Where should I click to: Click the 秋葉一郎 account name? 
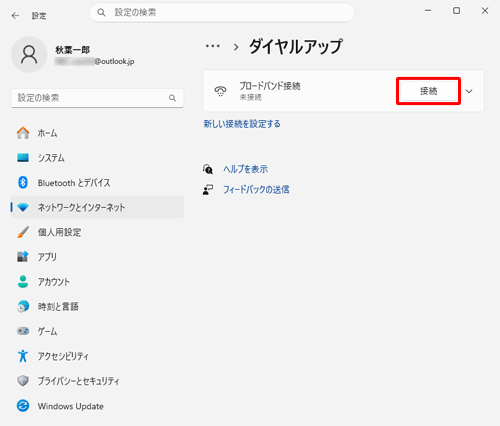pyautogui.click(x=73, y=50)
